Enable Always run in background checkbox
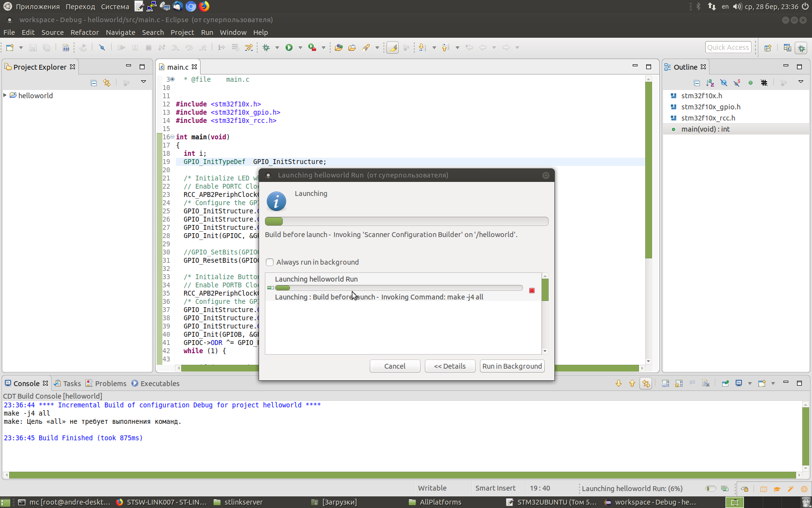 (x=270, y=262)
